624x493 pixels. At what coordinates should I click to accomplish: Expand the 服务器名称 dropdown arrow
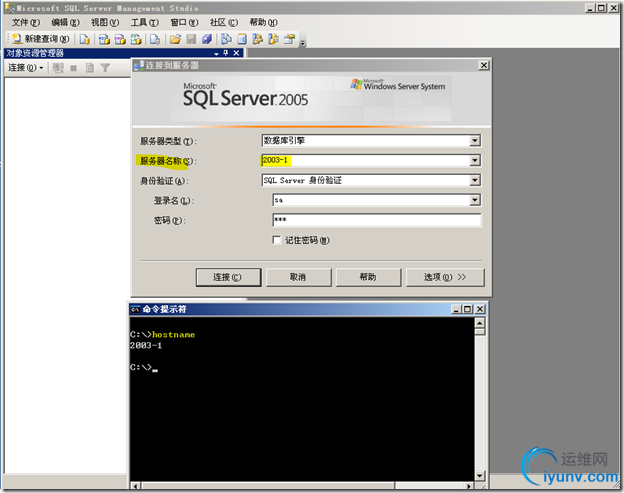click(x=474, y=160)
